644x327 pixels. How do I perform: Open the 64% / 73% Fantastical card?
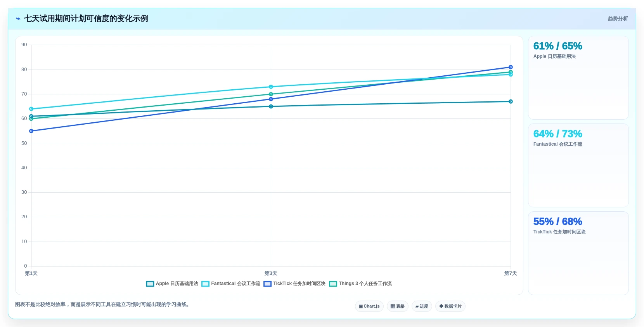578,165
